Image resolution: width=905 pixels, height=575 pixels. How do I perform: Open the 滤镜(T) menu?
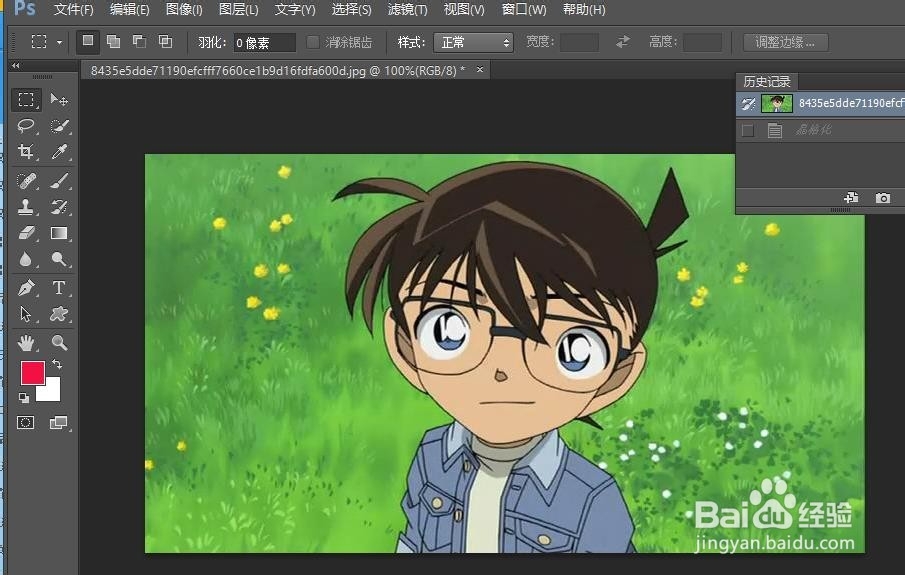click(407, 9)
